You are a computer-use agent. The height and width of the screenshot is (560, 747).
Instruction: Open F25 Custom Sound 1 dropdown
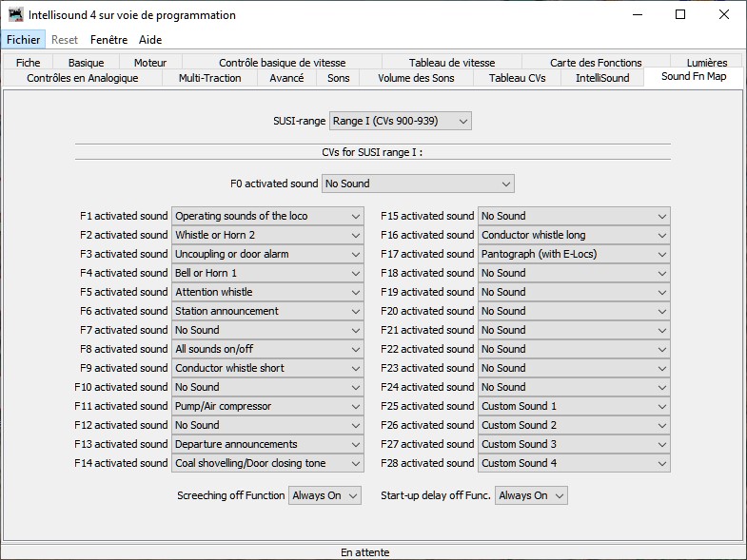point(574,407)
